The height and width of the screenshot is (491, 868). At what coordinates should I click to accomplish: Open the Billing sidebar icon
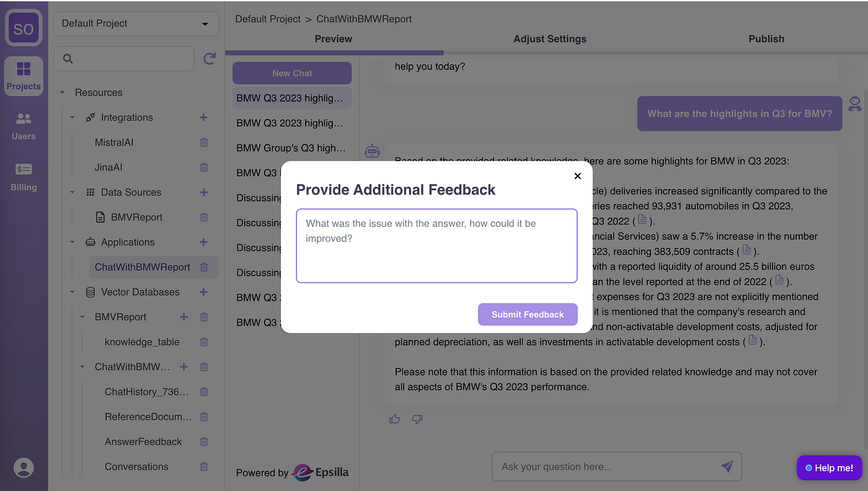[24, 177]
